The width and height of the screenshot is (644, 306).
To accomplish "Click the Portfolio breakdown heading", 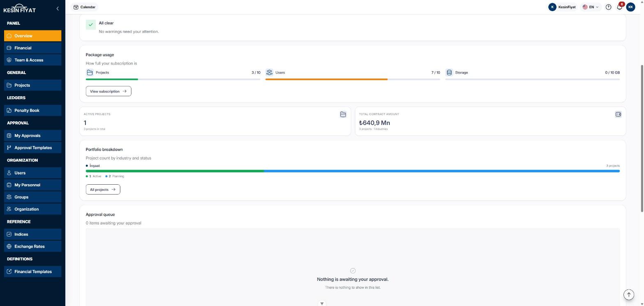I will [104, 149].
